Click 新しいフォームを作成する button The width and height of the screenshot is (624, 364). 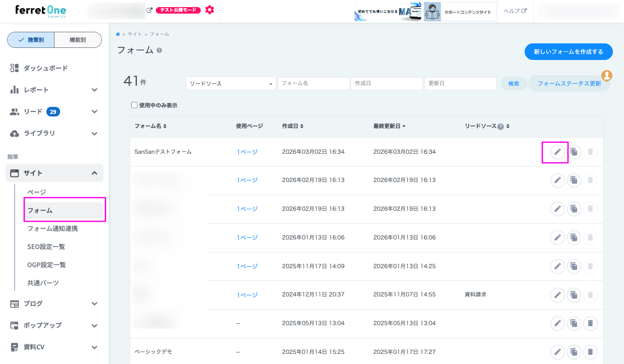click(x=569, y=51)
